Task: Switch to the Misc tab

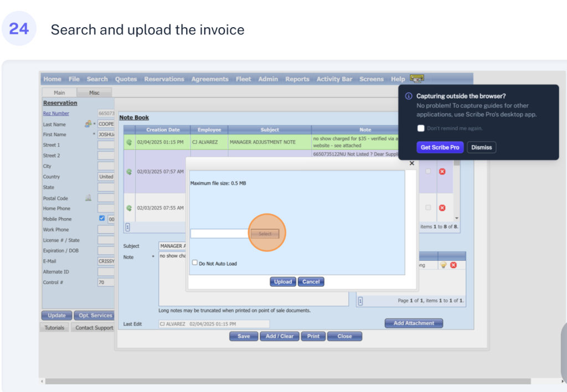Action: pos(94,93)
